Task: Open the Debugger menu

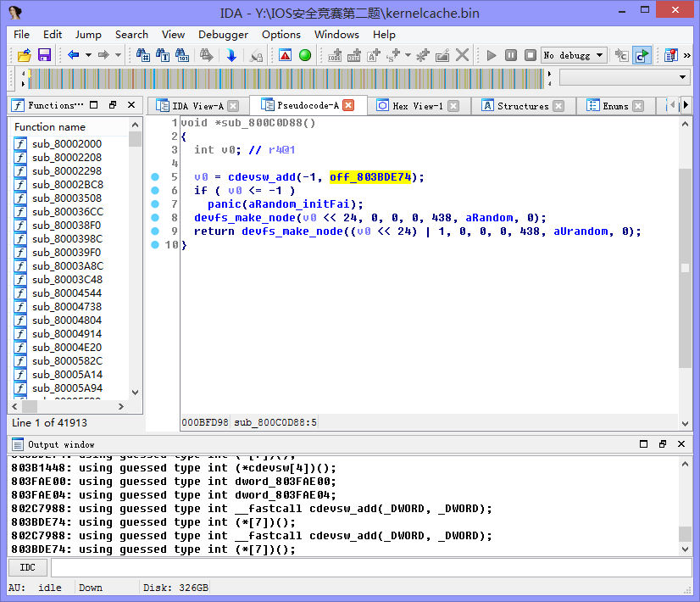Action: (223, 35)
